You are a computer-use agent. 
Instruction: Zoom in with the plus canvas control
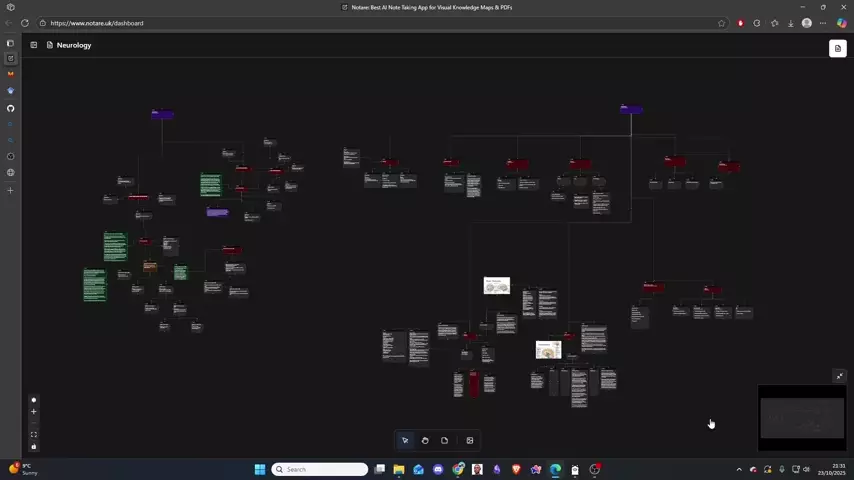(x=33, y=411)
